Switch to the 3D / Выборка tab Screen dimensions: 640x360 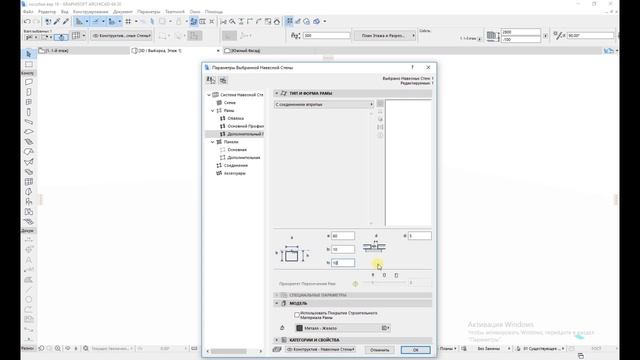pyautogui.click(x=176, y=51)
